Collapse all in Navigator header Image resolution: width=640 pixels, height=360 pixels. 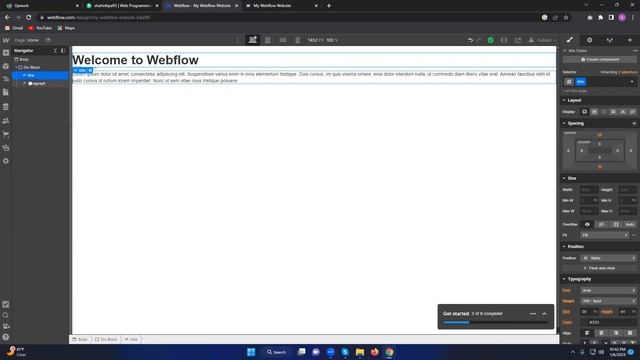(55, 51)
